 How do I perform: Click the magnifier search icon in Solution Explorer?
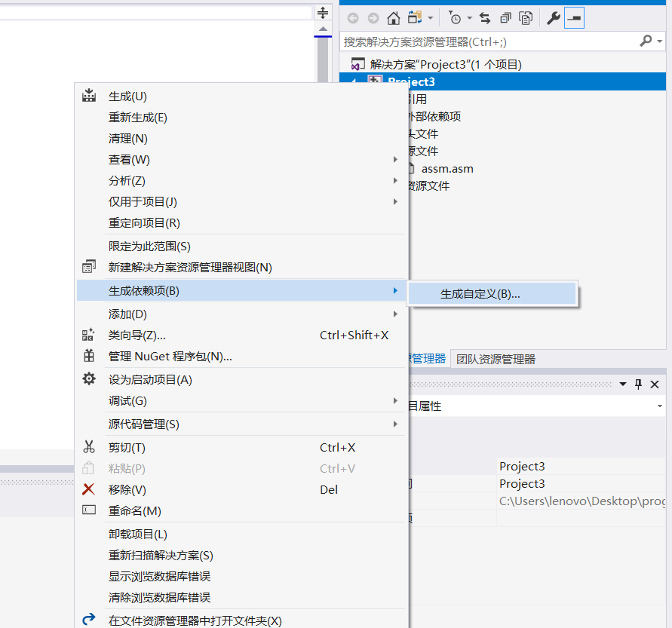[646, 41]
